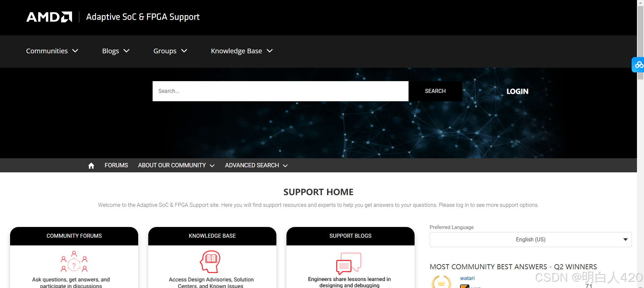Screen dimensions: 644x288
Task: Click the Knowledge Base book-head icon
Action: 210,262
